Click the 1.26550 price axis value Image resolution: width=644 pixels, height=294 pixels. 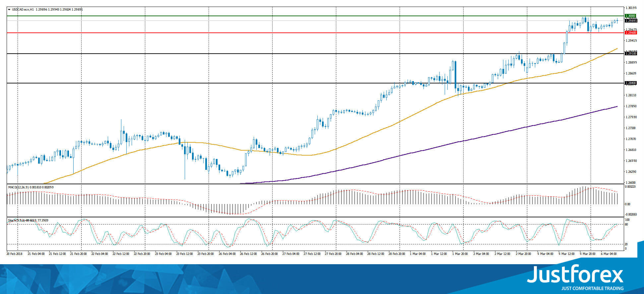(631, 161)
